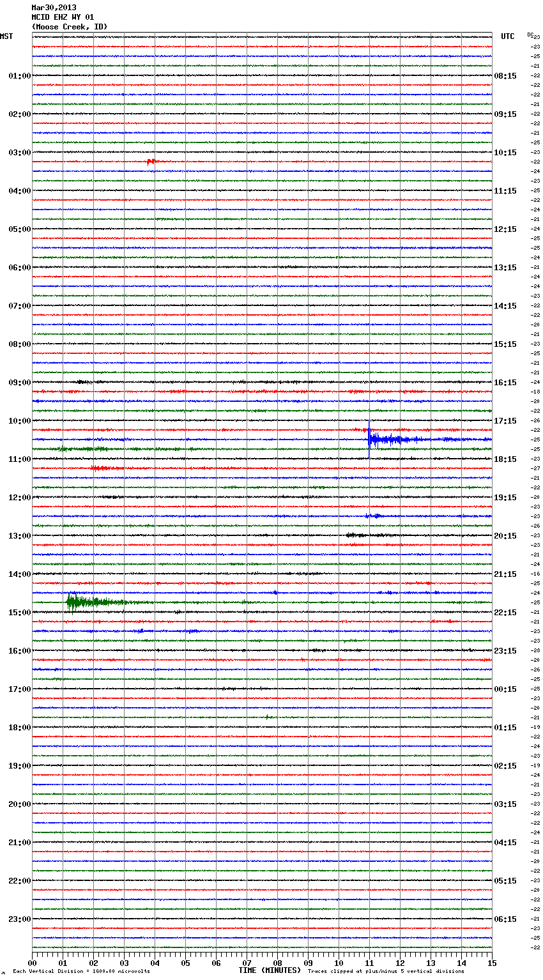Click the TIME (MINUTES) axis title
The image size is (543, 980).
coord(270,970)
